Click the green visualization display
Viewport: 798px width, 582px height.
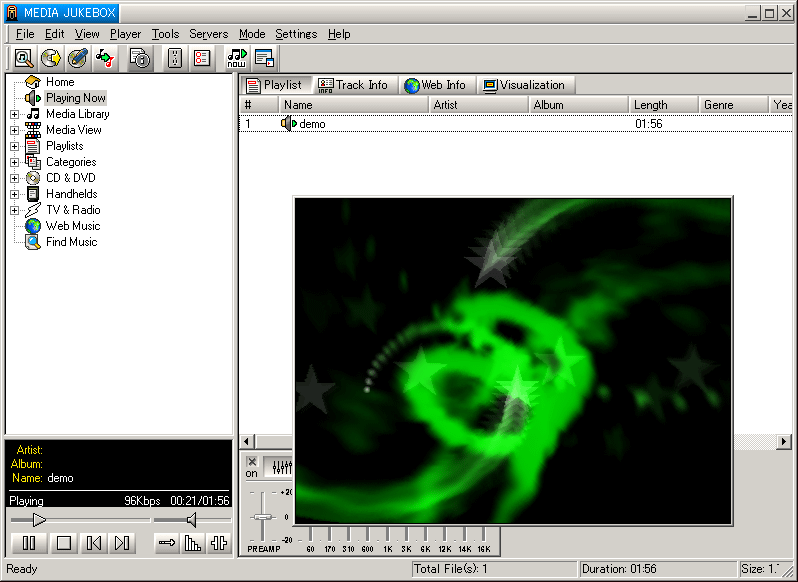(513, 360)
